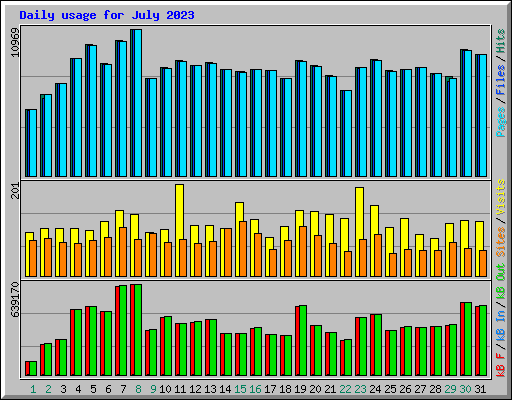This screenshot has height=400, width=512.
Task: Click day label 19 on x-axis
Action: [300, 389]
